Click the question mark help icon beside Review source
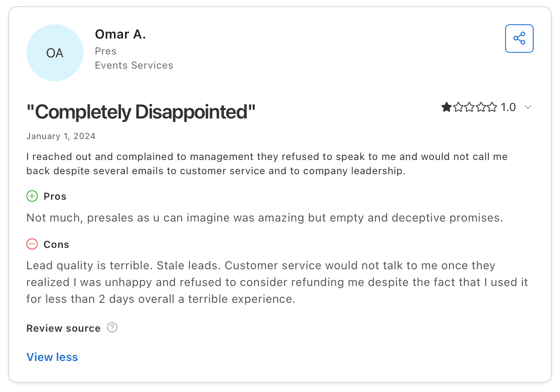Screen dimensions: 560x392 [112, 328]
